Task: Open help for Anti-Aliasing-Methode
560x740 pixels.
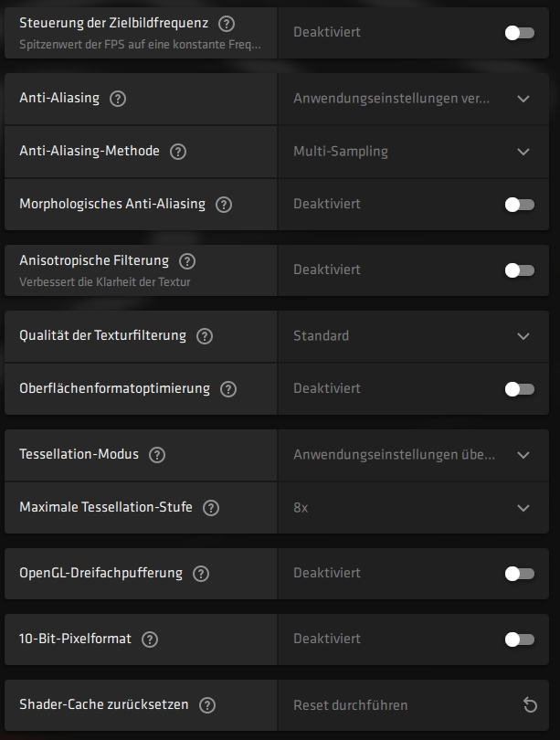Action: point(178,152)
